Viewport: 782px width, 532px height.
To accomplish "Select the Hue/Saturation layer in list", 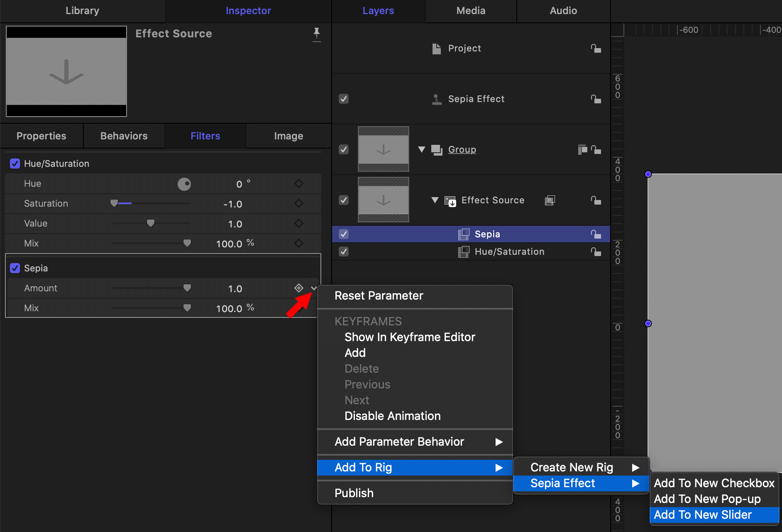I will (x=509, y=251).
